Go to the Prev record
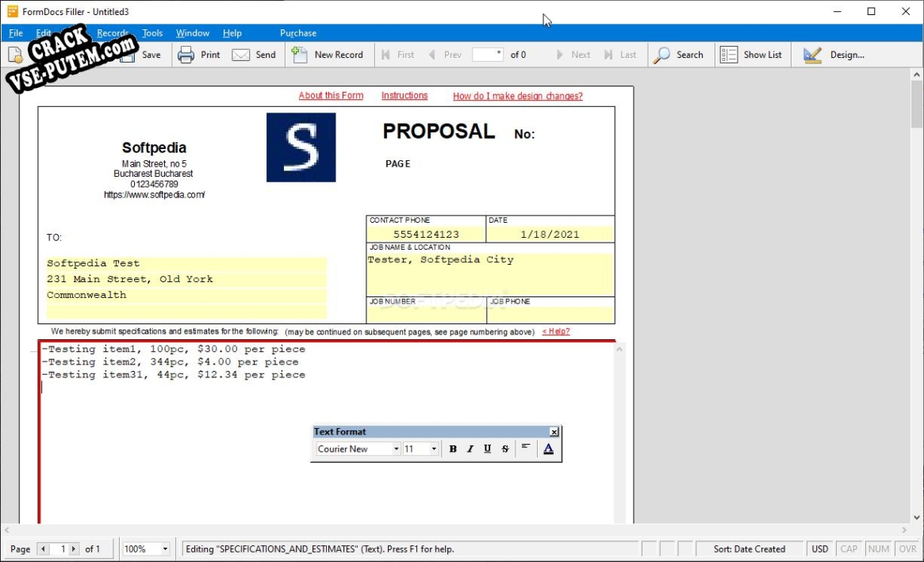The width and height of the screenshot is (924, 562). (x=445, y=55)
